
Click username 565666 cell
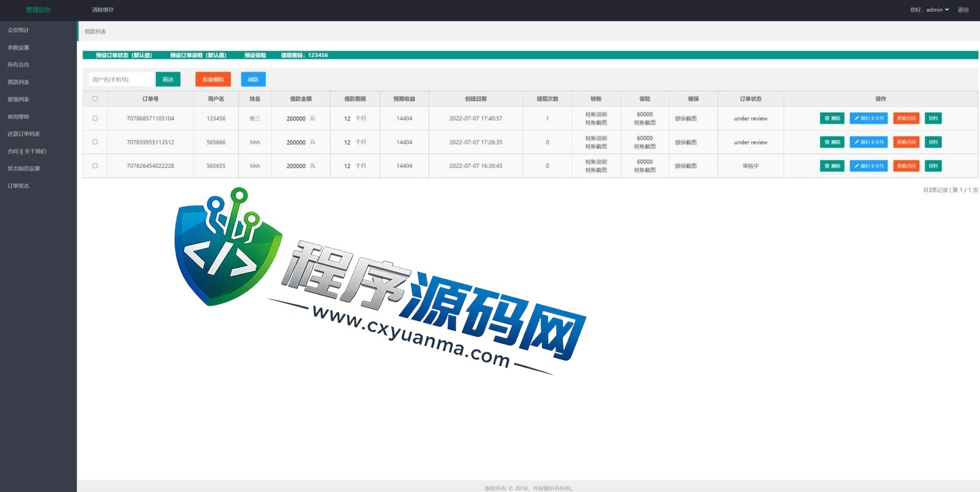[x=216, y=143]
